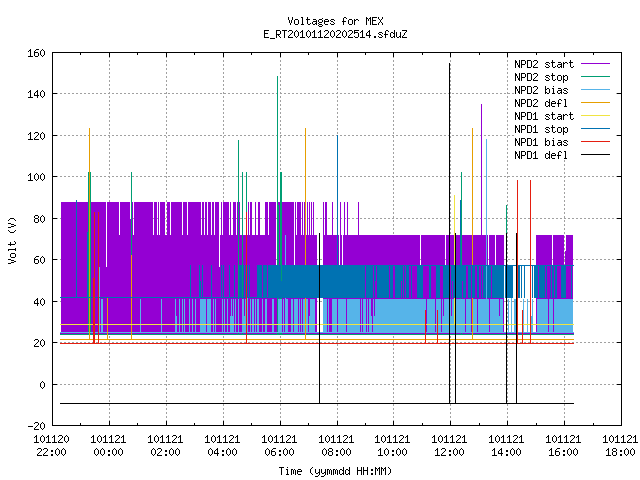Image resolution: width=640 pixels, height=480 pixels.
Task: Click the 'NPD2 defl' legend label
Action: coord(541,103)
